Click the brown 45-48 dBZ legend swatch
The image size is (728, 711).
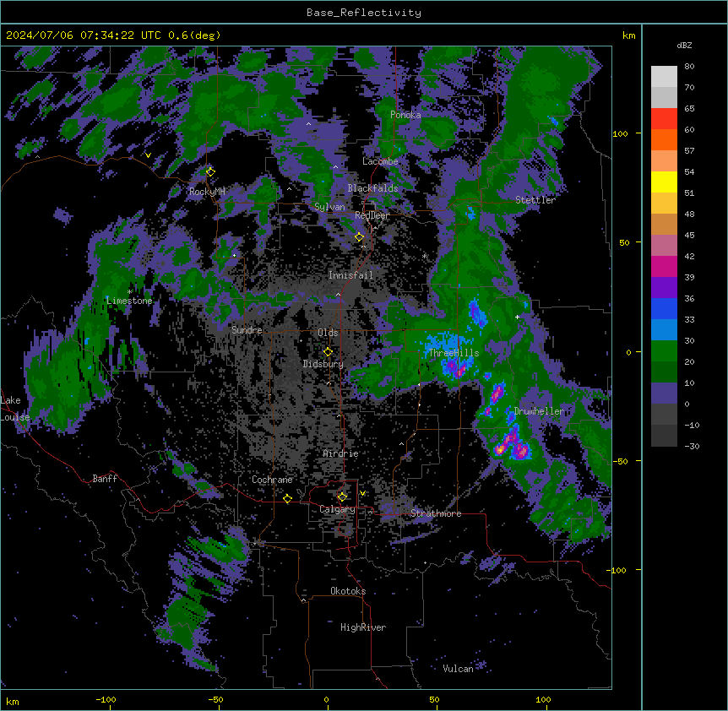click(x=664, y=225)
